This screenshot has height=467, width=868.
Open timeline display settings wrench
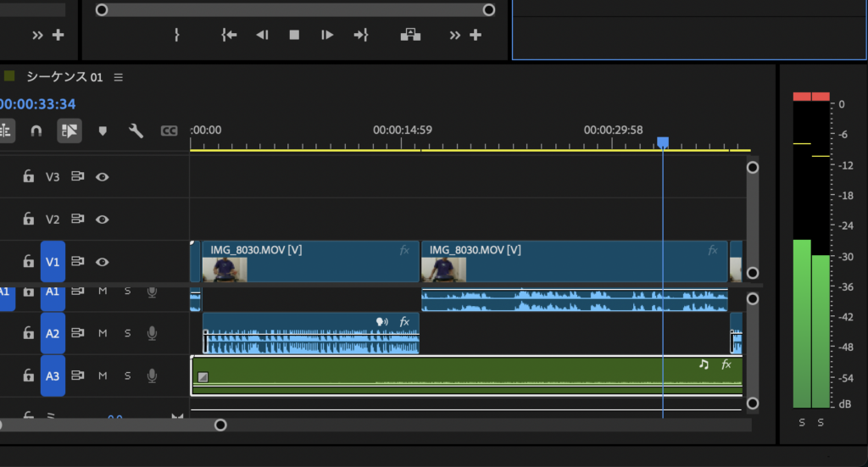(136, 131)
